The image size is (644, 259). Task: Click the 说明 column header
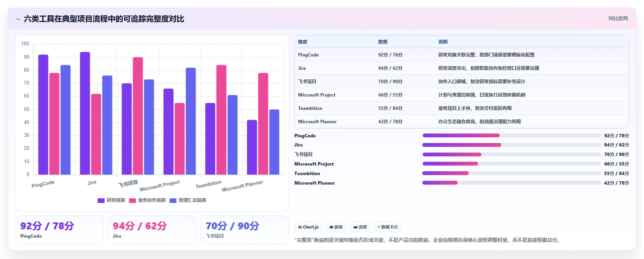click(x=443, y=42)
